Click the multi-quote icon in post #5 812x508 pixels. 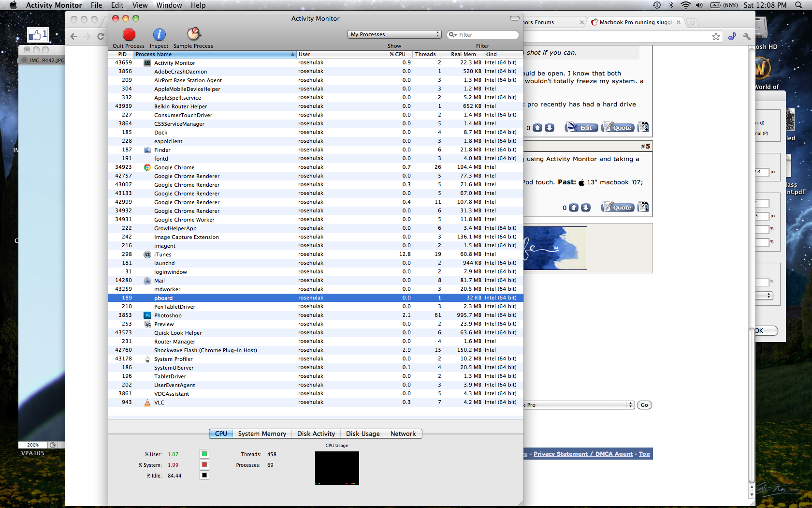643,207
